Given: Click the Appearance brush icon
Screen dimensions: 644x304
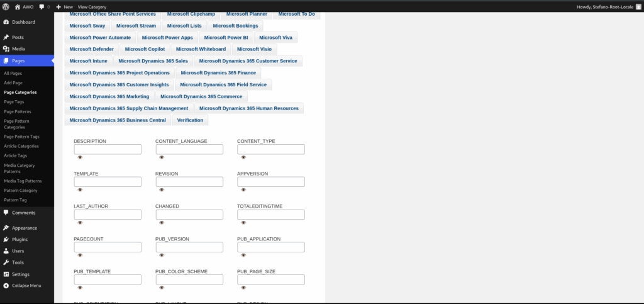Looking at the screenshot, I should [x=6, y=228].
